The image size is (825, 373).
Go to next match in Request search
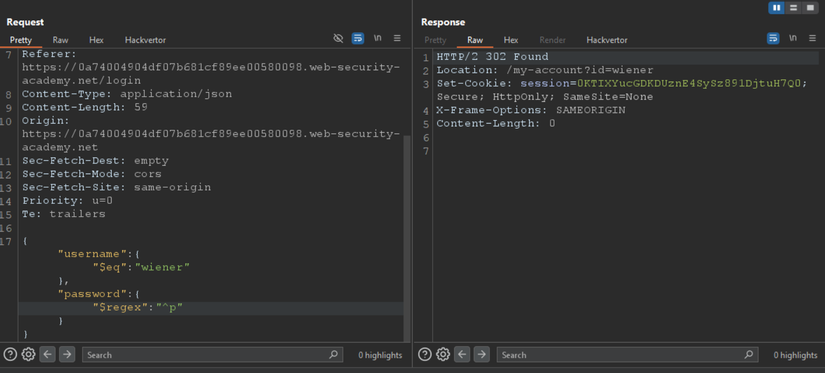click(x=66, y=355)
